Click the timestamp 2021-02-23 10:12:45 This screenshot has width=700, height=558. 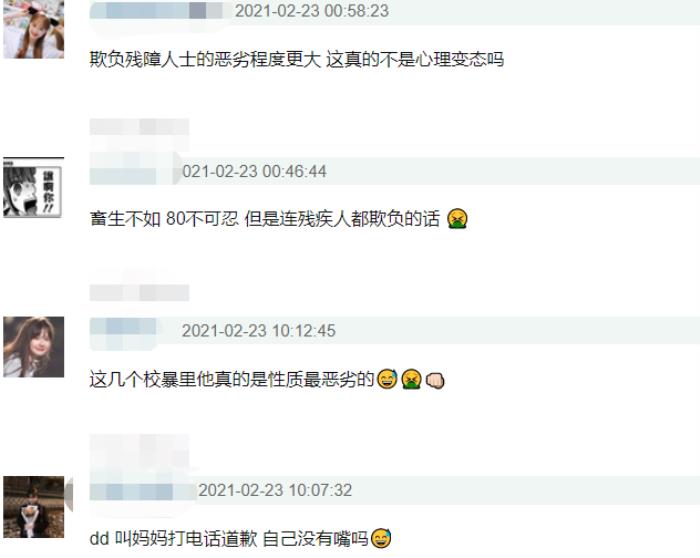pyautogui.click(x=258, y=331)
